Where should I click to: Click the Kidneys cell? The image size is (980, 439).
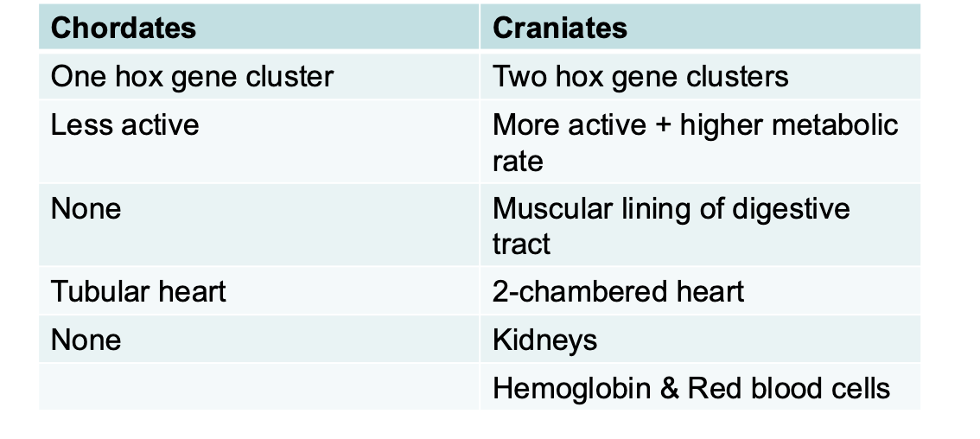(544, 340)
